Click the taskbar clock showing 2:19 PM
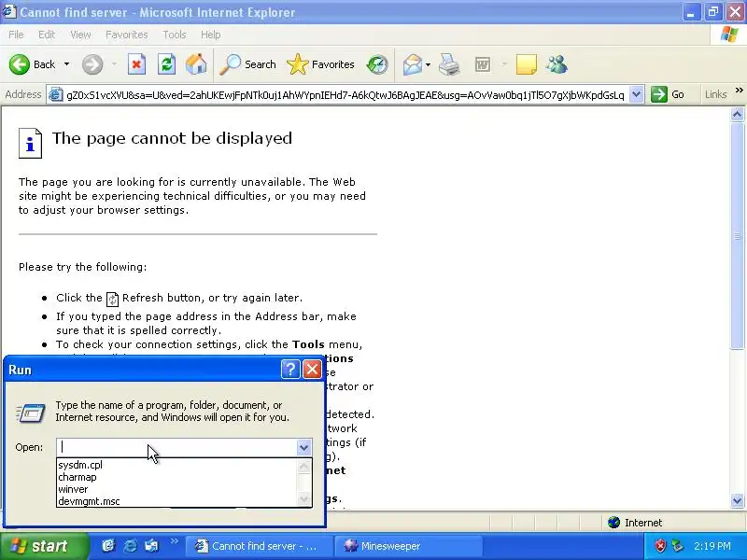 (x=712, y=546)
